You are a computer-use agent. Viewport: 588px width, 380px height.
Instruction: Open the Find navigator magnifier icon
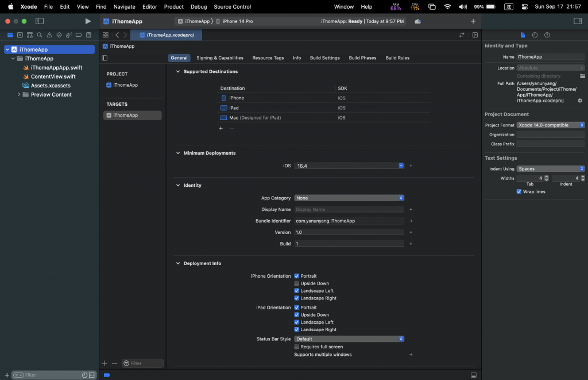point(40,35)
